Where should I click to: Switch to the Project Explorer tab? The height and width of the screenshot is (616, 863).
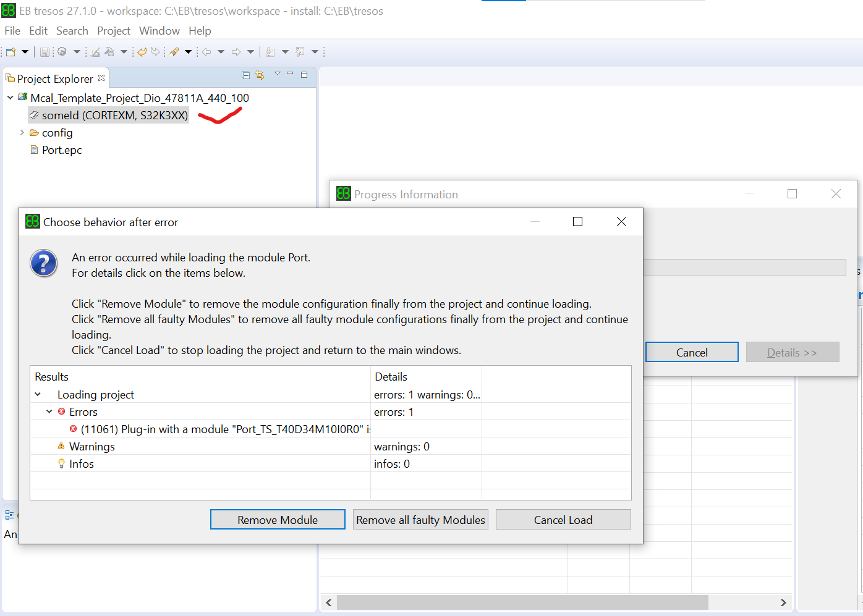click(56, 78)
